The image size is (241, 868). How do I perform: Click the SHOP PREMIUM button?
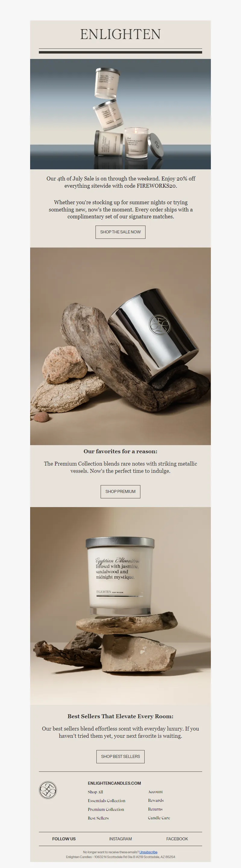120,492
